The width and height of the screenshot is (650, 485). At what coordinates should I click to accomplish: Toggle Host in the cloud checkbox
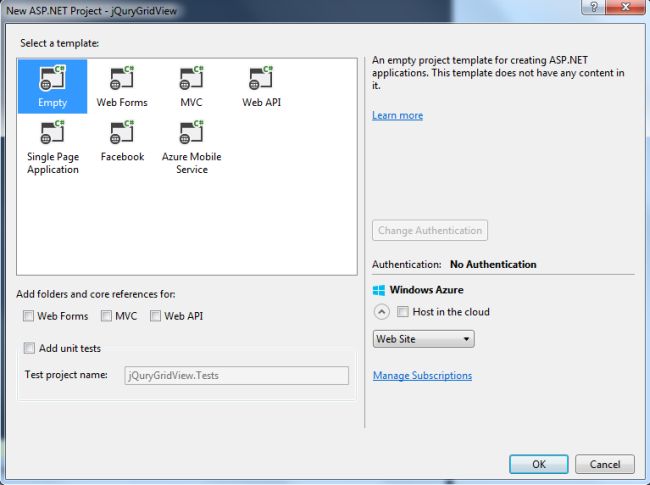[403, 311]
